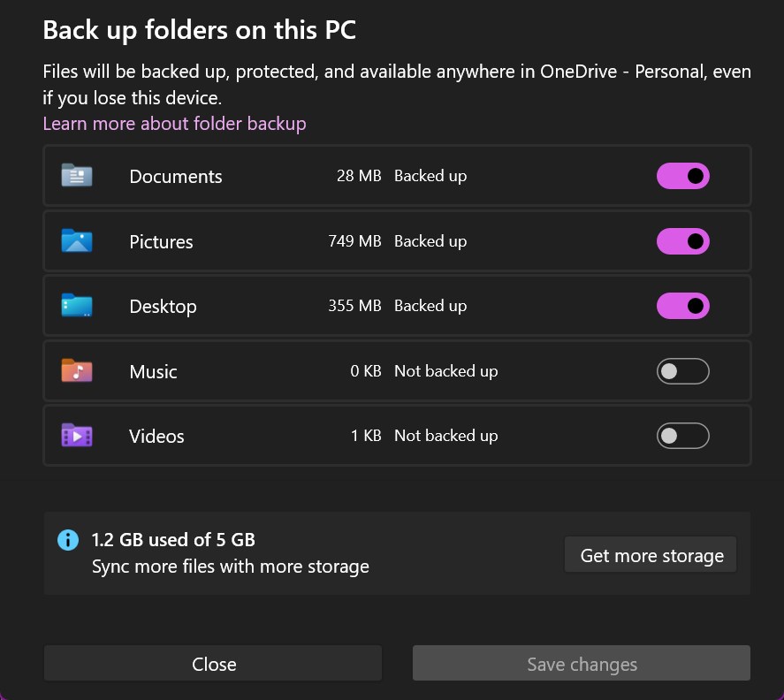Click Get more storage button

pyautogui.click(x=651, y=556)
